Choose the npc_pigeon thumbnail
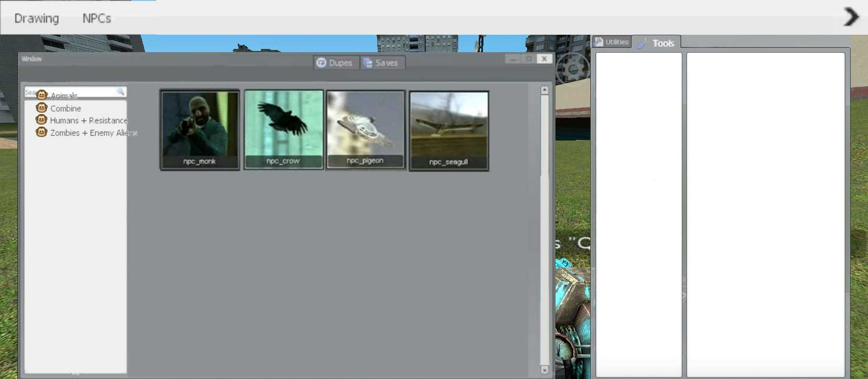This screenshot has width=868, height=379. [366, 129]
